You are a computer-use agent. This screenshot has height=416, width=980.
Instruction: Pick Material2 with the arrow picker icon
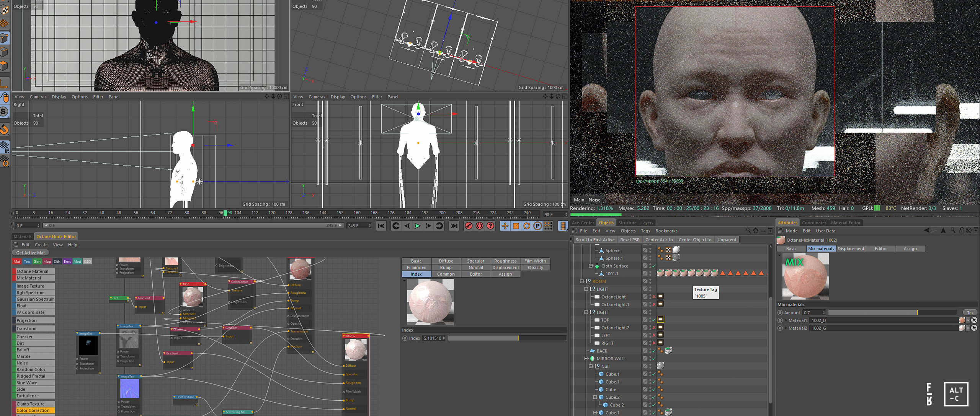[x=974, y=328]
